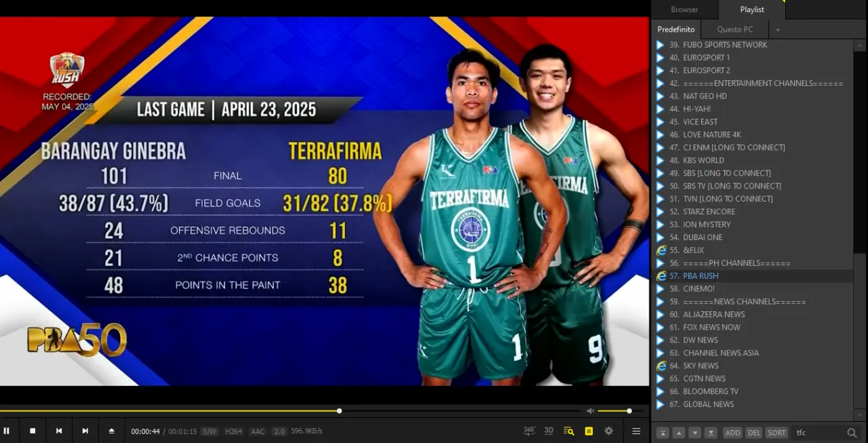Click the play icon beside LOVE NATURE 4K
This screenshot has width=868, height=443.
tap(660, 135)
